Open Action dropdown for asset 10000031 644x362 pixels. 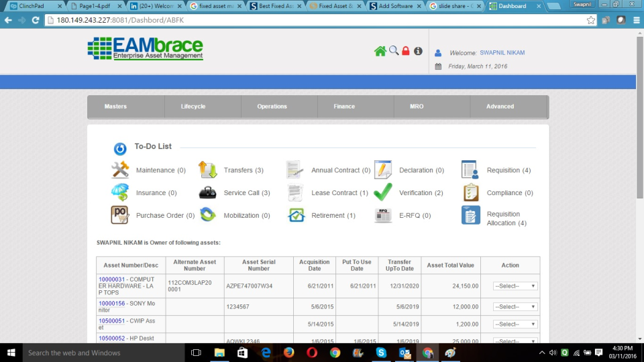tap(515, 286)
